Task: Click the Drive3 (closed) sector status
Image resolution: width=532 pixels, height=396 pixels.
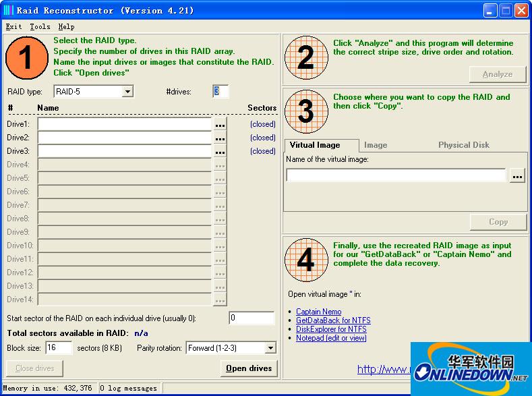Action: pos(262,151)
